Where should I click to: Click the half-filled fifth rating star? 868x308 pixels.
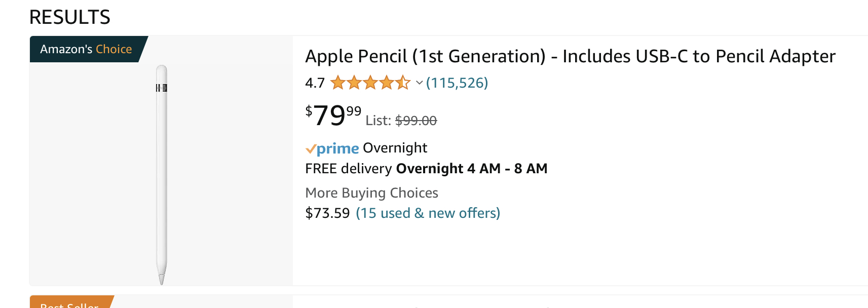(403, 83)
